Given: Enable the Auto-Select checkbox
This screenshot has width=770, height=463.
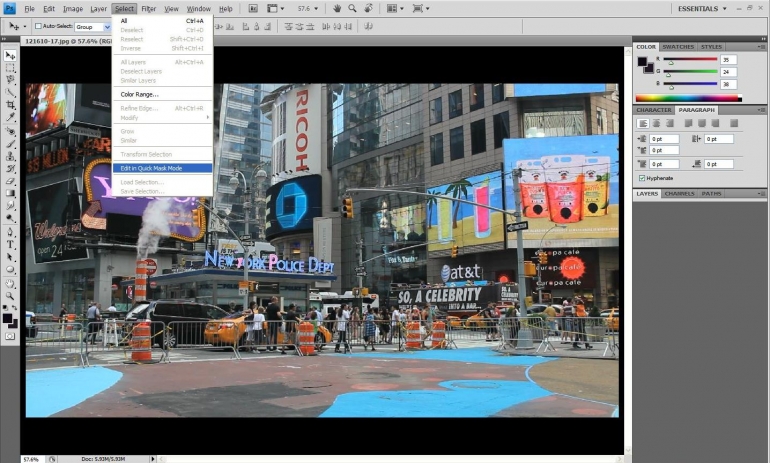Looking at the screenshot, I should (x=38, y=26).
